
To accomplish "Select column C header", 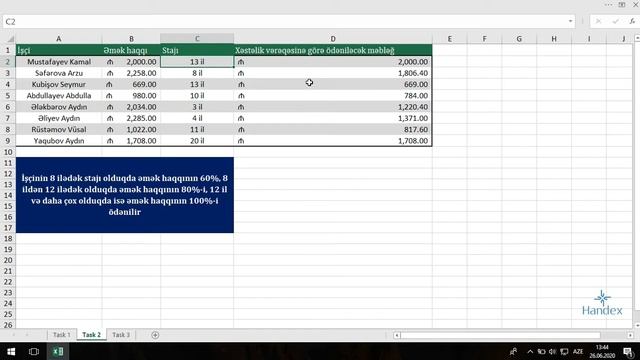I will (197, 39).
